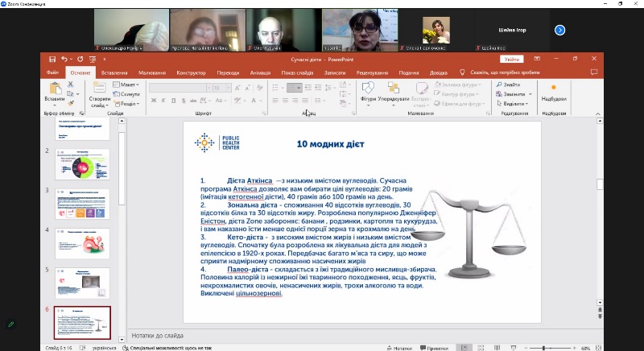
Task: Toggle underline П formatting
Action: (173, 100)
